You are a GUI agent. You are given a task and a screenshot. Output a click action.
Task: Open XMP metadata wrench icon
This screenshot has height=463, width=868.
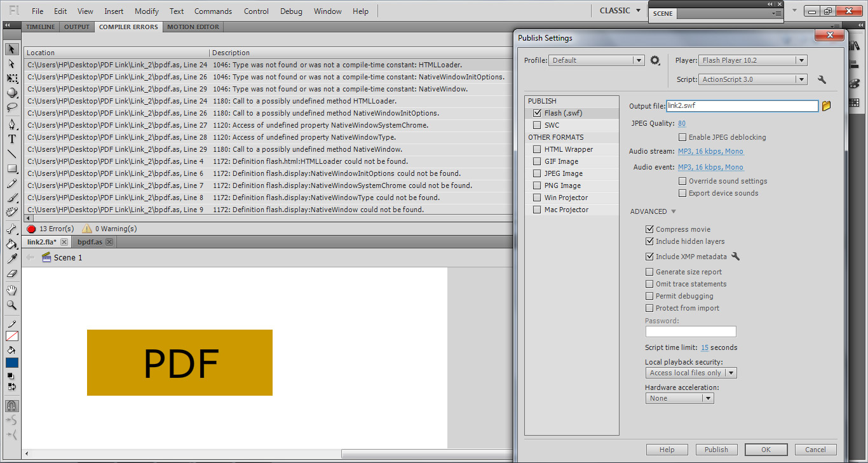736,257
